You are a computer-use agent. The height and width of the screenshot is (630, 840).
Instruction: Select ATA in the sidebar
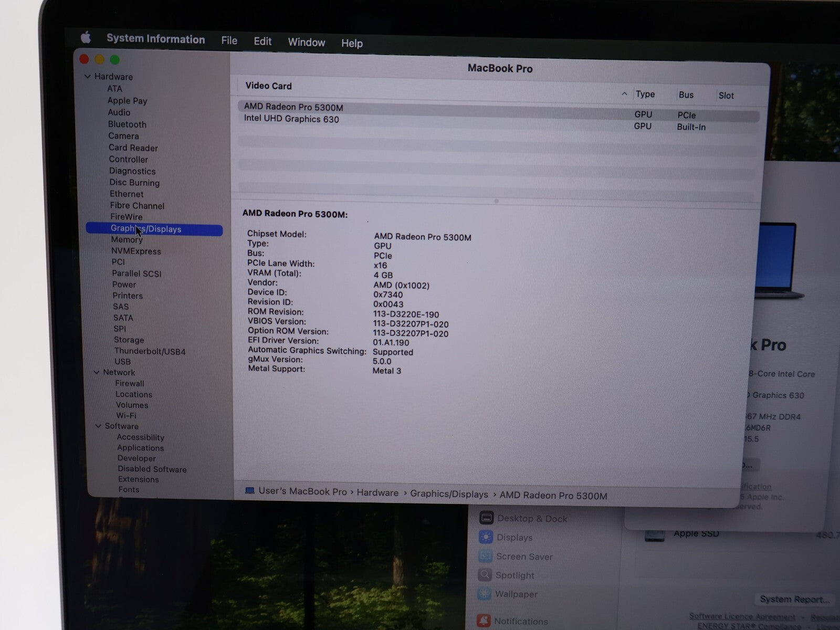click(x=114, y=89)
